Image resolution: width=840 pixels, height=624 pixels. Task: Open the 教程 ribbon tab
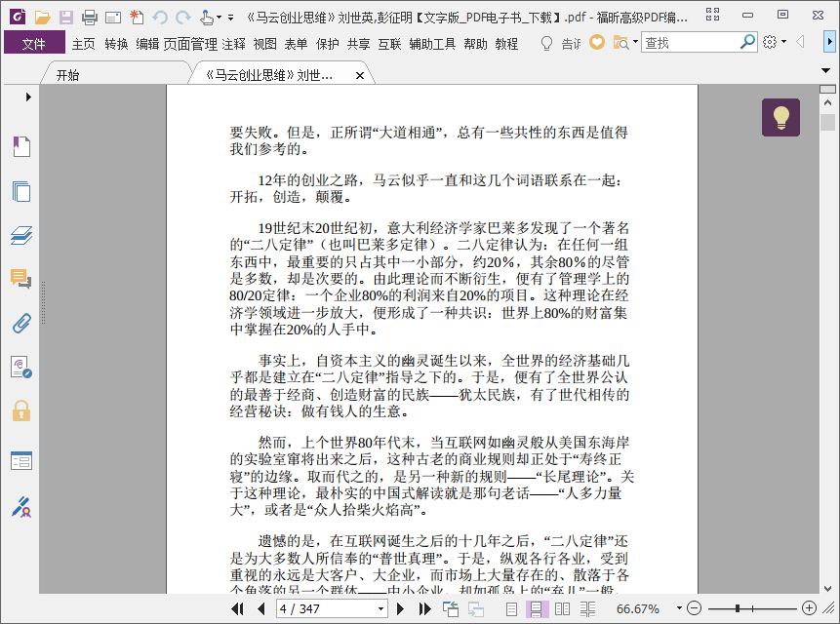coord(506,43)
